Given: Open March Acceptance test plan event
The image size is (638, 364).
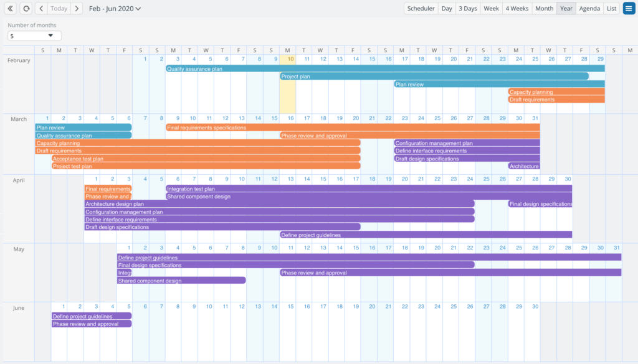Looking at the screenshot, I should point(206,159).
